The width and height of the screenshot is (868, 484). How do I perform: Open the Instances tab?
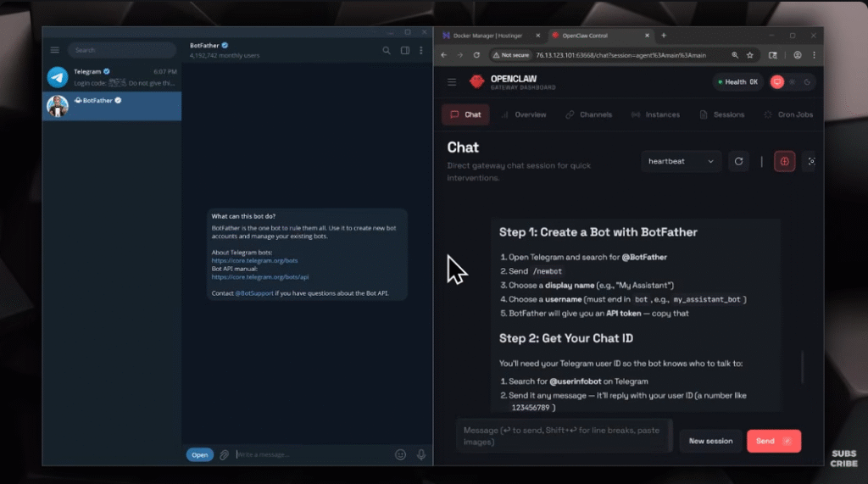(655, 114)
